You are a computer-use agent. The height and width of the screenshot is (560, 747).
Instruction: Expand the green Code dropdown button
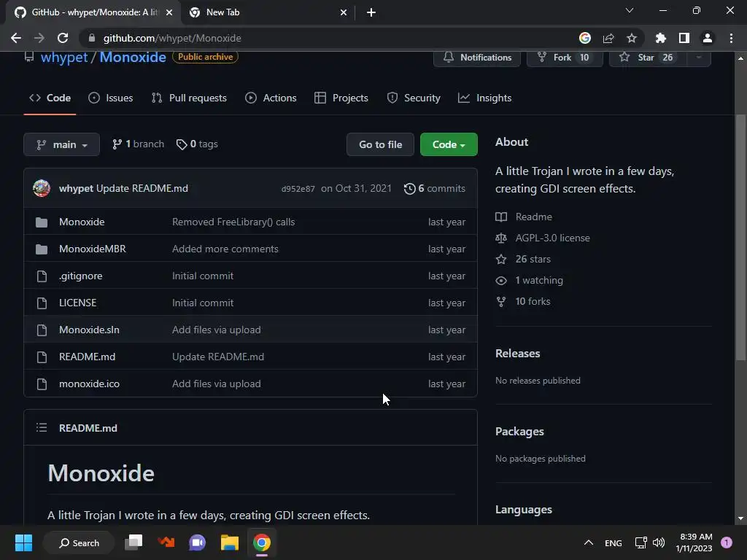[449, 144]
